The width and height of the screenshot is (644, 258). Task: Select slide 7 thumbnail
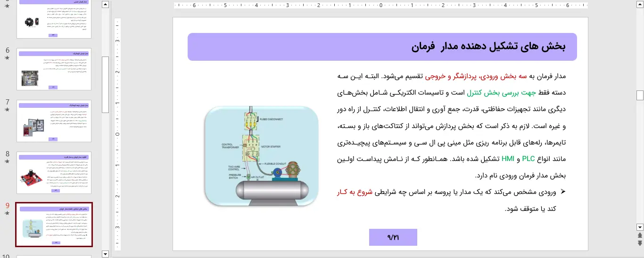point(54,121)
